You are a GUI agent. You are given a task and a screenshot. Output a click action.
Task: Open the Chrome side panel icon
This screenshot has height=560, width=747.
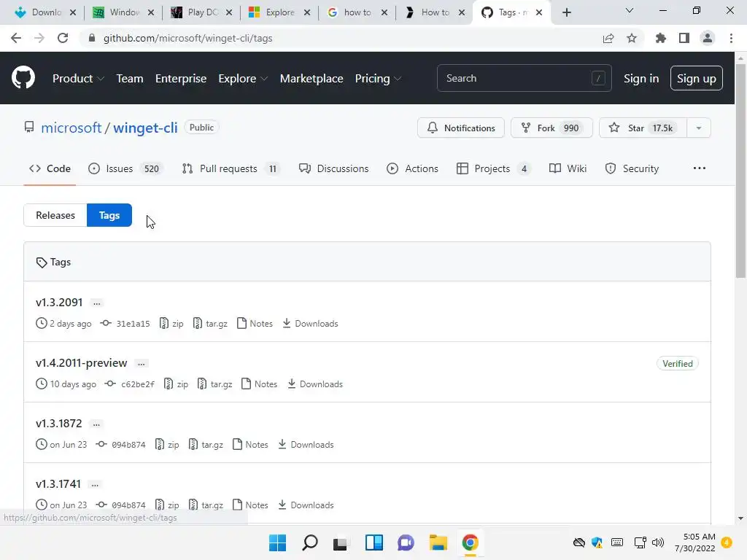684,38
